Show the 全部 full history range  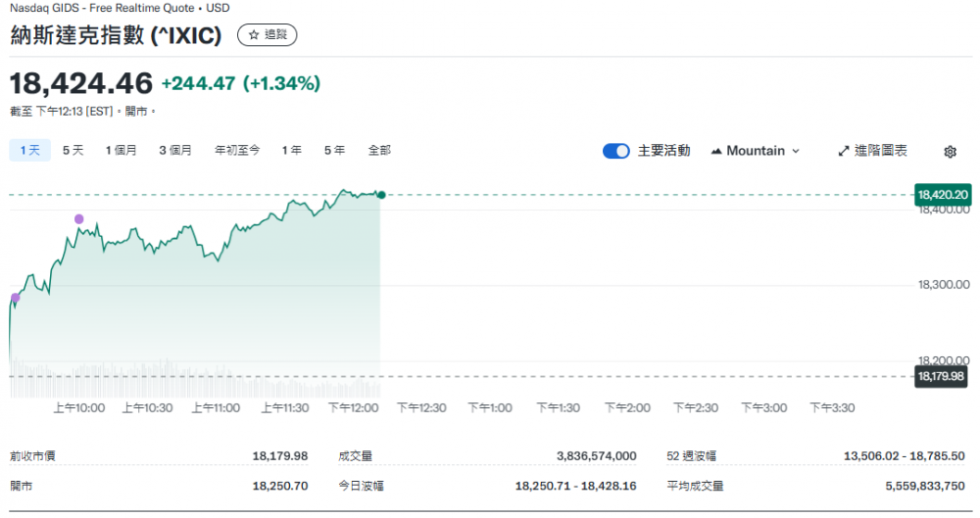pos(379,150)
